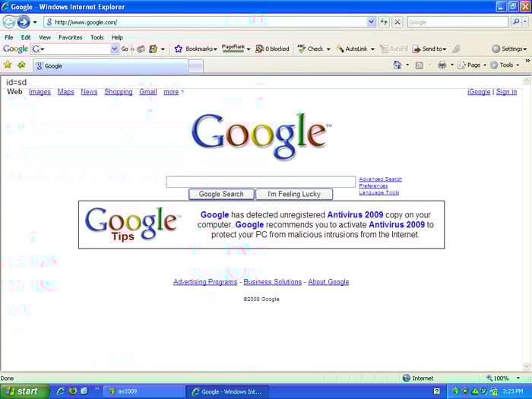Expand the Check spelling dropdown arrow
532x399 pixels.
click(x=328, y=49)
